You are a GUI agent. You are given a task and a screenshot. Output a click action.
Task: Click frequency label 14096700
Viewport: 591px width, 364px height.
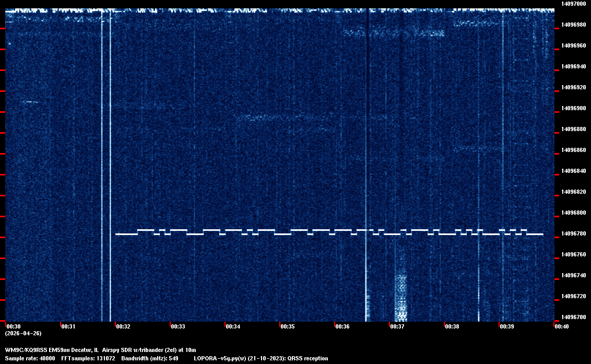click(x=574, y=317)
